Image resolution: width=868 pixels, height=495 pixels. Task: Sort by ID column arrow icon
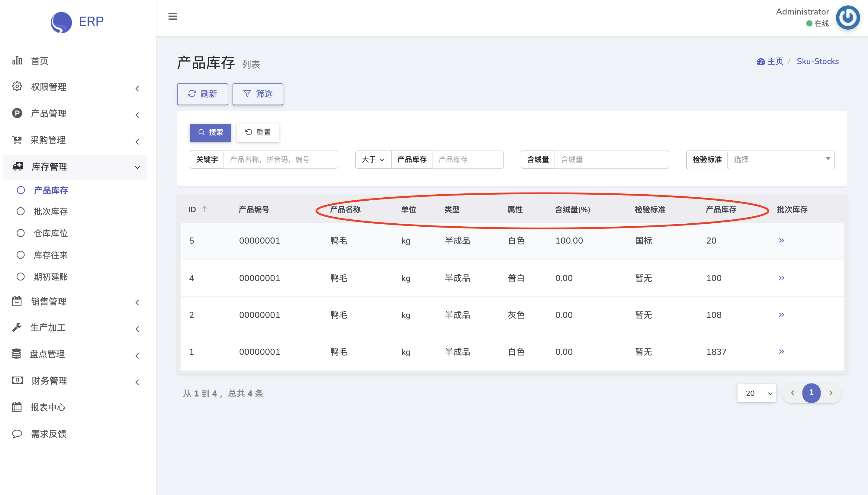pos(204,209)
